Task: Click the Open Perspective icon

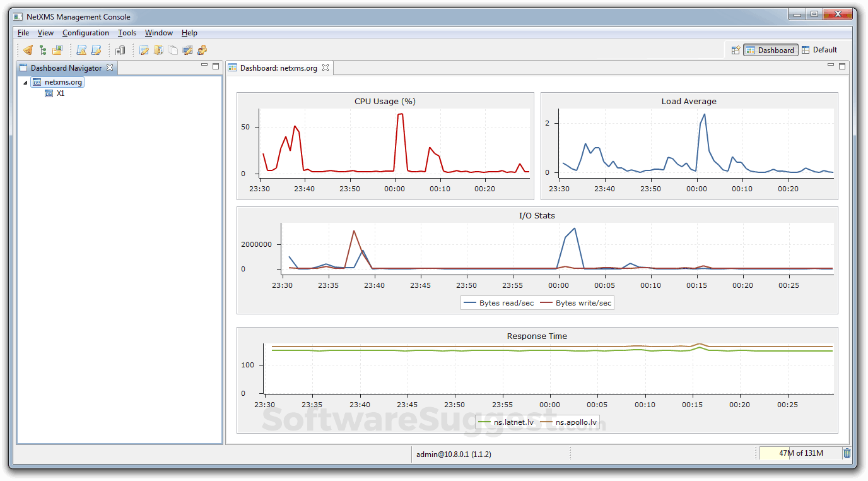Action: 735,50
